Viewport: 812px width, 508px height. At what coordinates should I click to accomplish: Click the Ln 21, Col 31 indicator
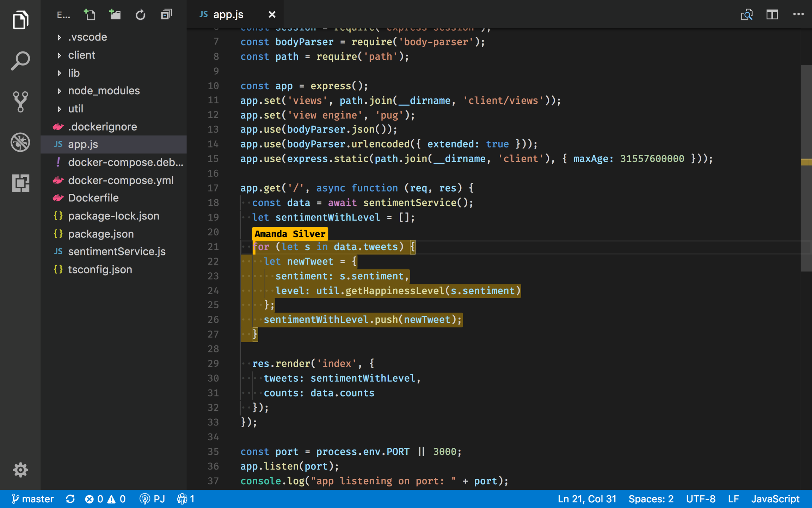586,498
